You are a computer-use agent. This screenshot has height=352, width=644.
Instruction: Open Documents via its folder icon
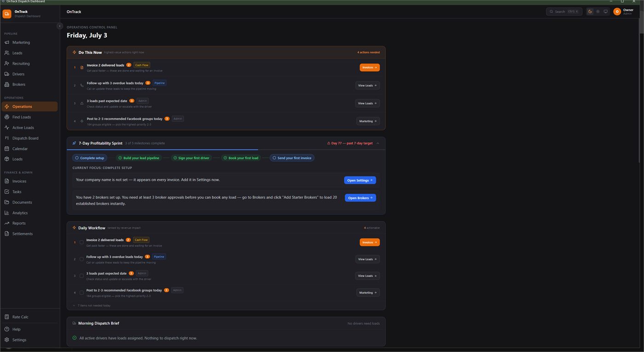coord(7,202)
